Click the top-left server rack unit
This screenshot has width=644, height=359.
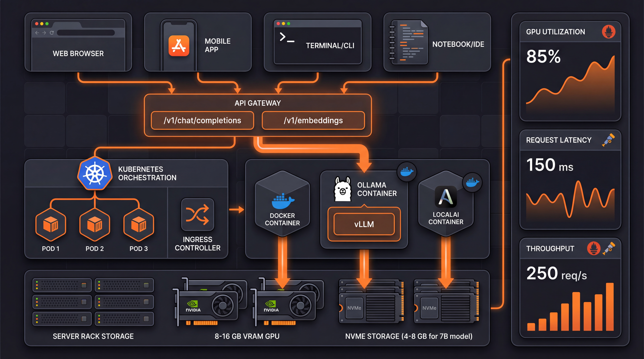[62, 285]
